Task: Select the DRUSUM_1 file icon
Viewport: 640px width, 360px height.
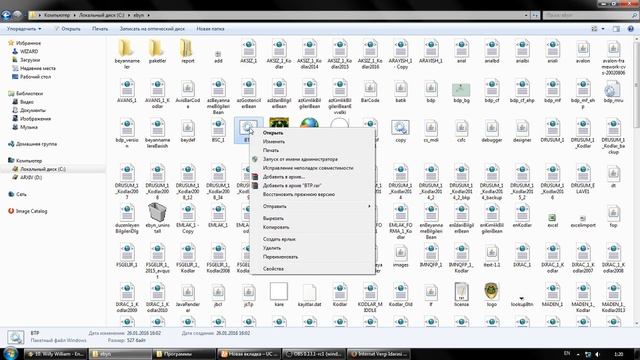Action: (x=552, y=128)
